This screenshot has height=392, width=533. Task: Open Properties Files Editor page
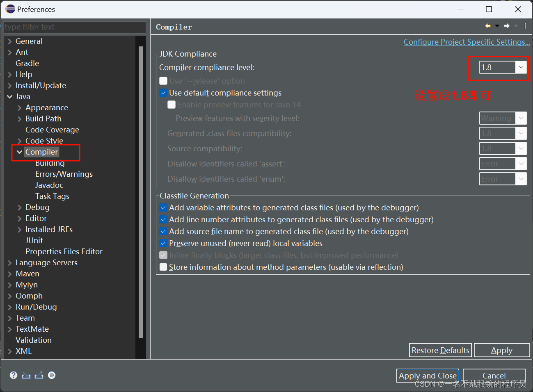[64, 251]
